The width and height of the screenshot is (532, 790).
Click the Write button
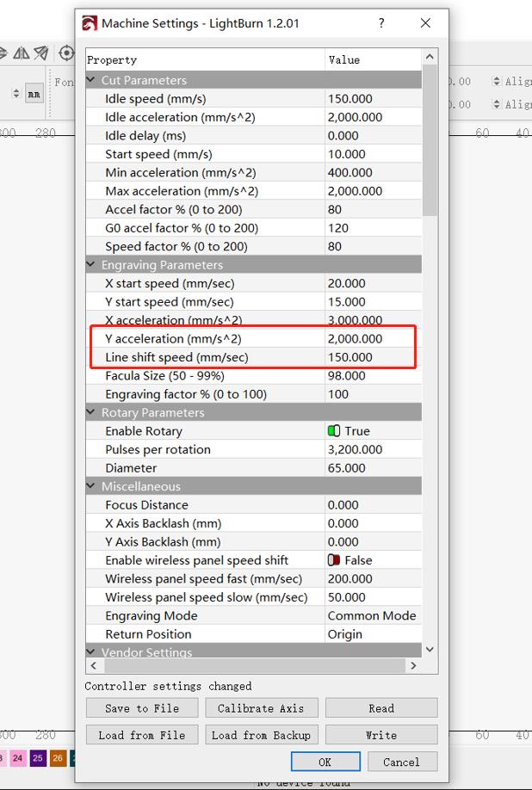pos(381,735)
